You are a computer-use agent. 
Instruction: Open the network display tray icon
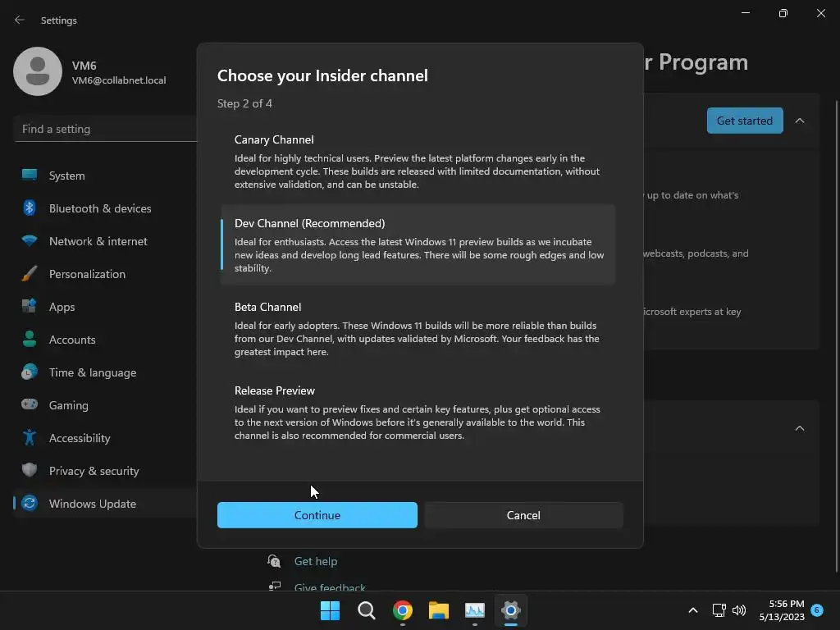(719, 610)
